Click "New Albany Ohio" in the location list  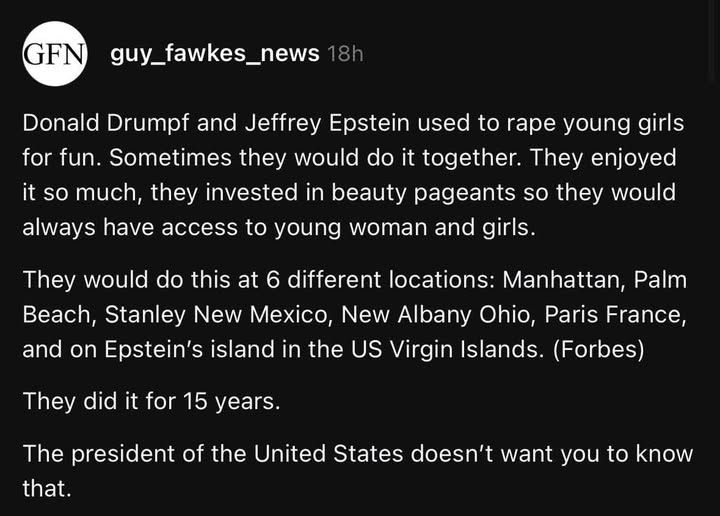[x=439, y=314]
